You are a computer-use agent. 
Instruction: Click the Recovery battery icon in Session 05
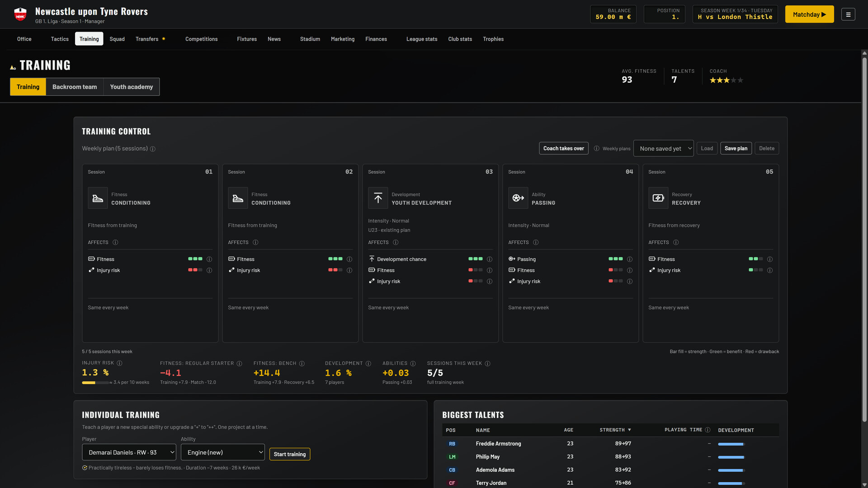coord(658,198)
